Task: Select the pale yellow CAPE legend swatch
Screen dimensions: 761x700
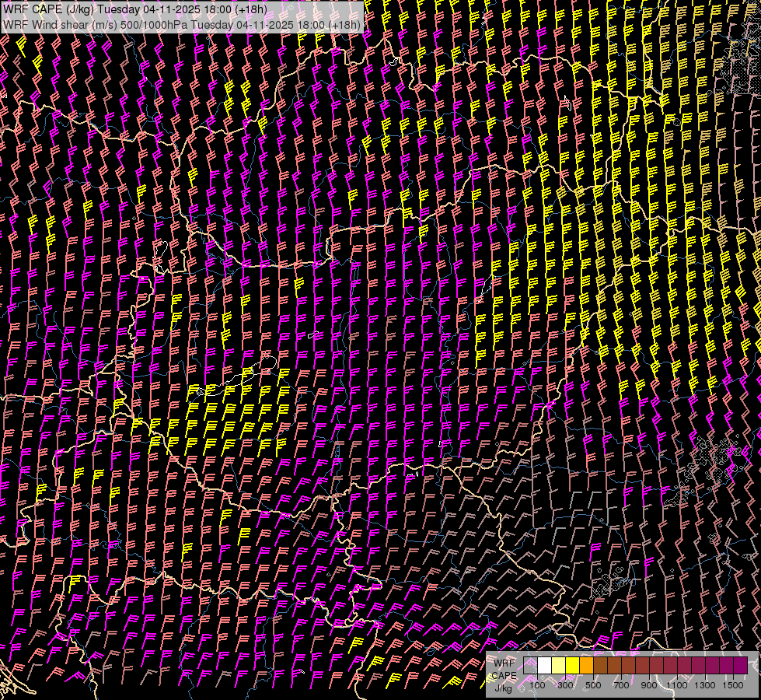Action: pos(558,666)
